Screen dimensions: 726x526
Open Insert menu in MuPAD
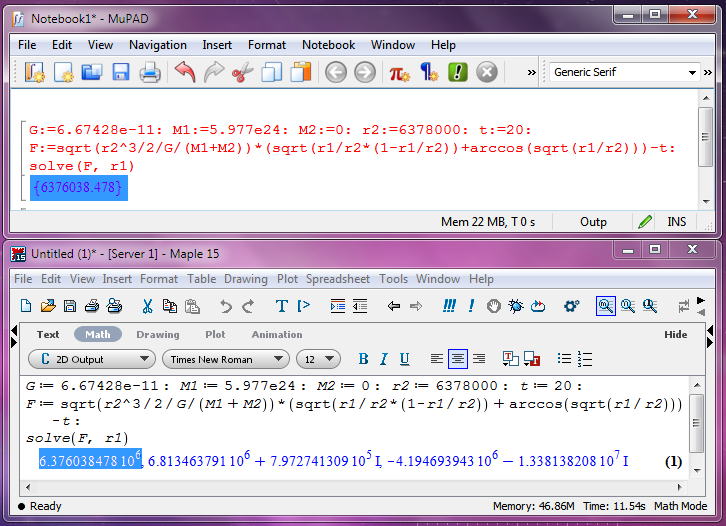click(217, 45)
